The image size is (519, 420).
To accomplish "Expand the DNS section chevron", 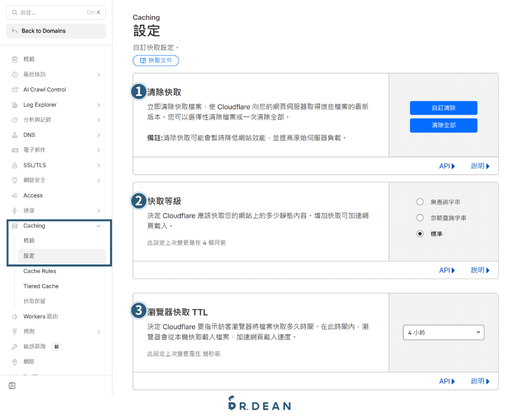I will pyautogui.click(x=99, y=135).
